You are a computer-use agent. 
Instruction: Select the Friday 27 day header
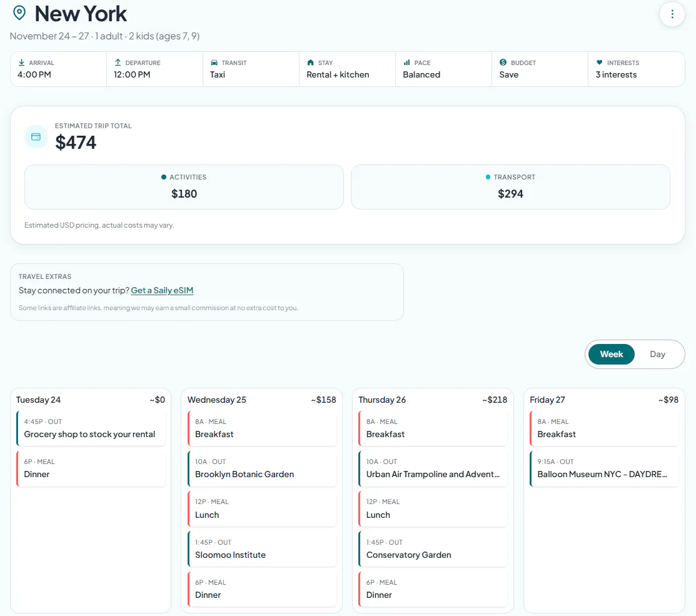(x=547, y=400)
